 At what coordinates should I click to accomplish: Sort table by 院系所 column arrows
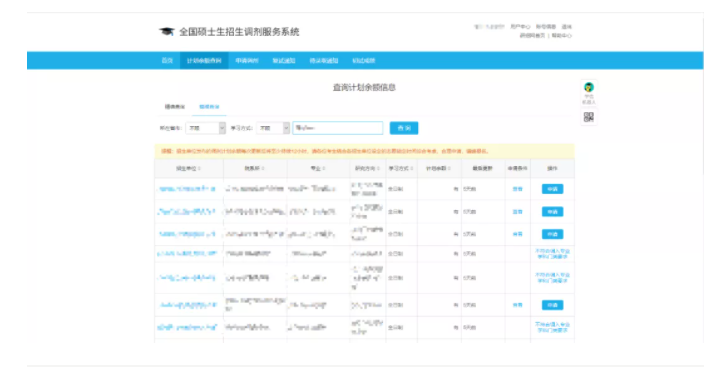pyautogui.click(x=263, y=169)
